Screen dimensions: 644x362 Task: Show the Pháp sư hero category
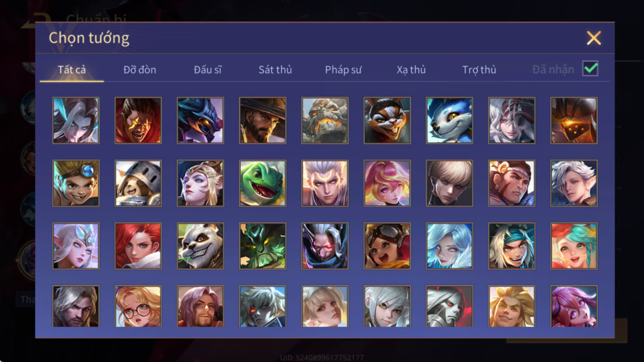[343, 69]
